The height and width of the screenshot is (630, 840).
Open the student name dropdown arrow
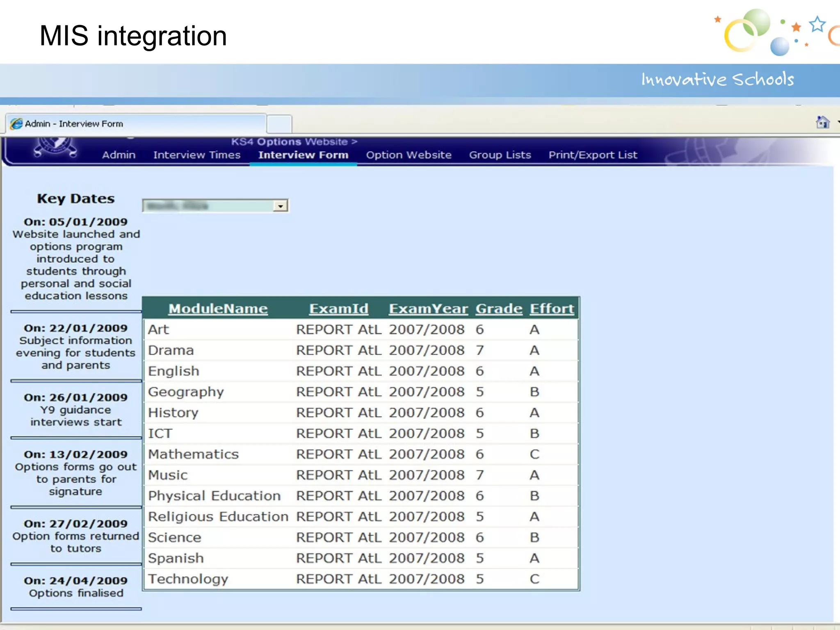coord(281,206)
